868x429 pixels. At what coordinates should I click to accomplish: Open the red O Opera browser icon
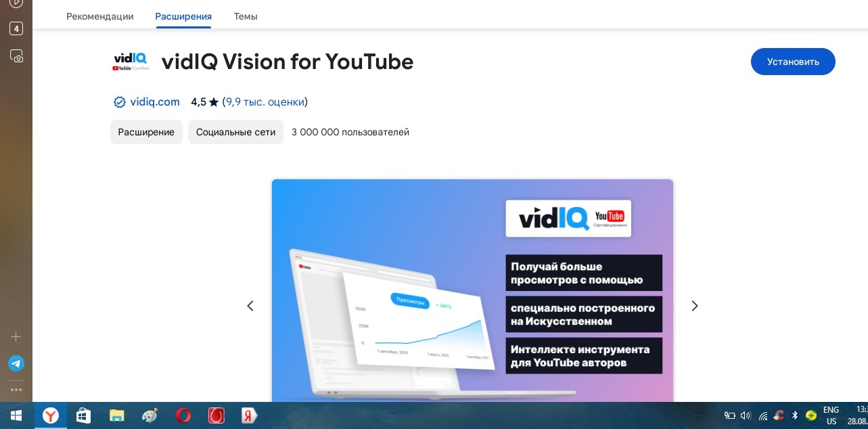[x=183, y=415]
